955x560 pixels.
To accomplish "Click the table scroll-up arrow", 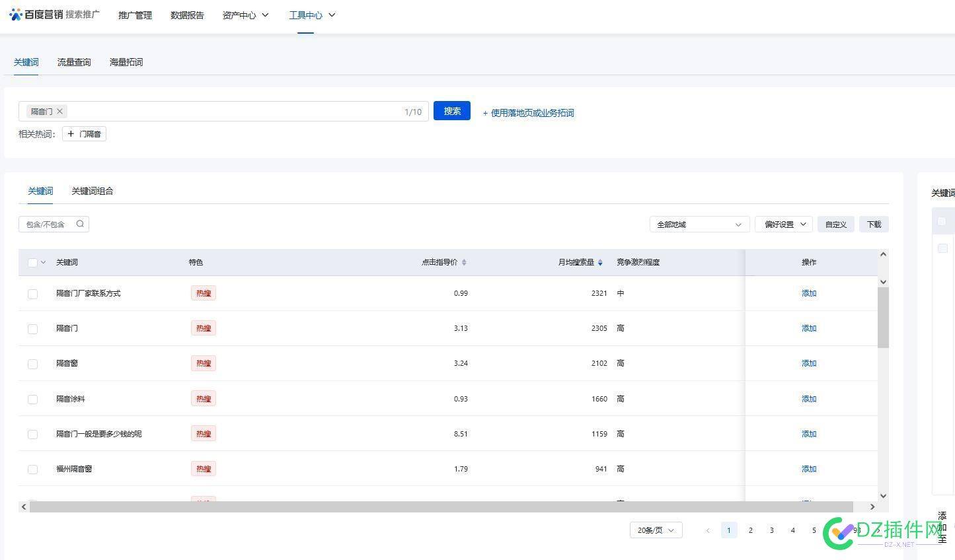I will tap(883, 254).
